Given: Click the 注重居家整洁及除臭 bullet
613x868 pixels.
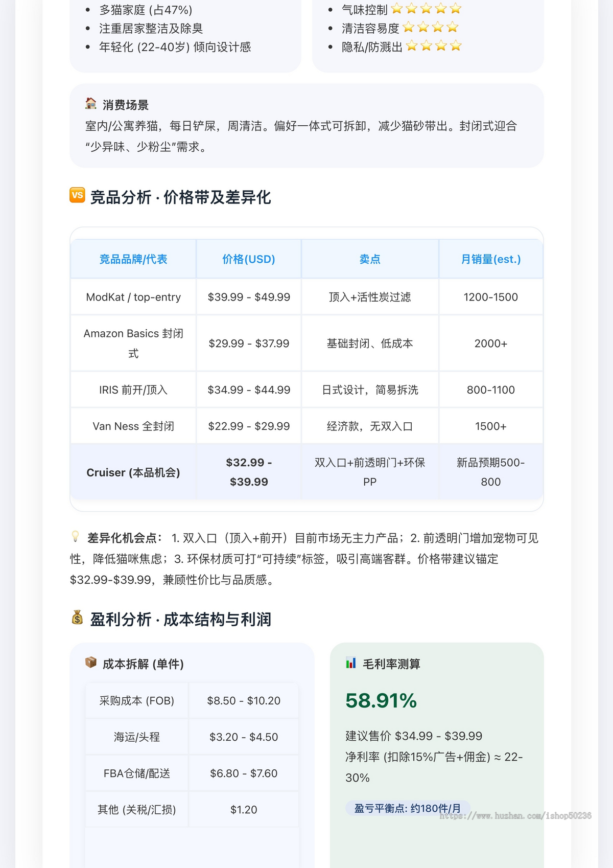Looking at the screenshot, I should click(151, 28).
